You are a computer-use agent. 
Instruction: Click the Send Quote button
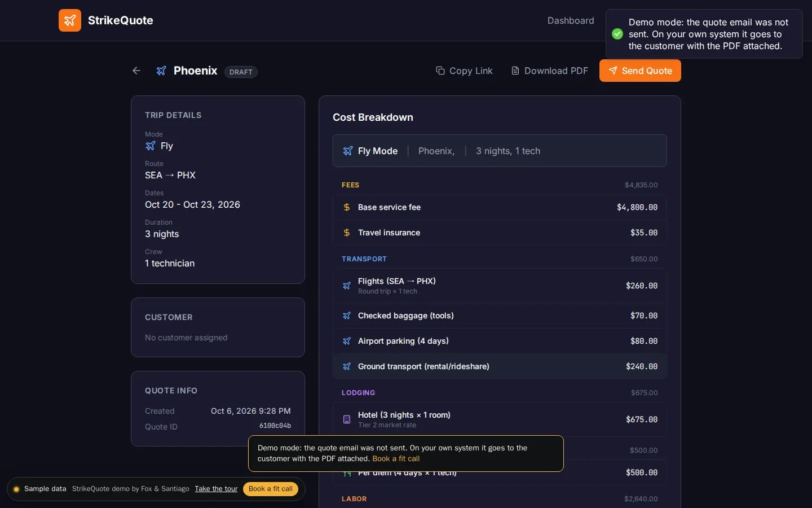click(x=640, y=71)
